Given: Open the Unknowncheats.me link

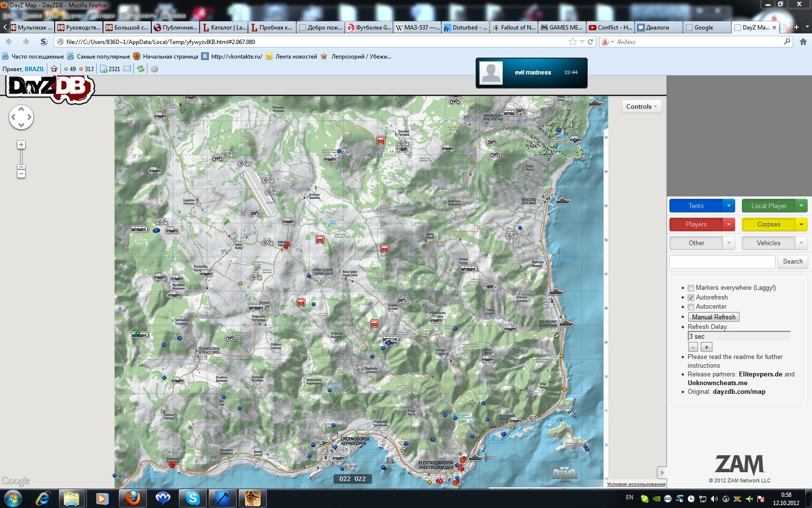Looking at the screenshot, I should (x=717, y=383).
